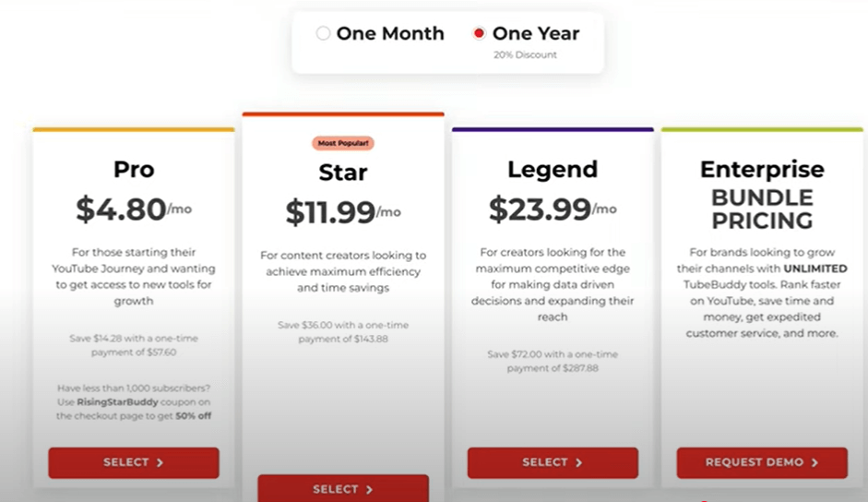Click the Most Popular badge
Screen dimensions: 868x502
(x=342, y=143)
